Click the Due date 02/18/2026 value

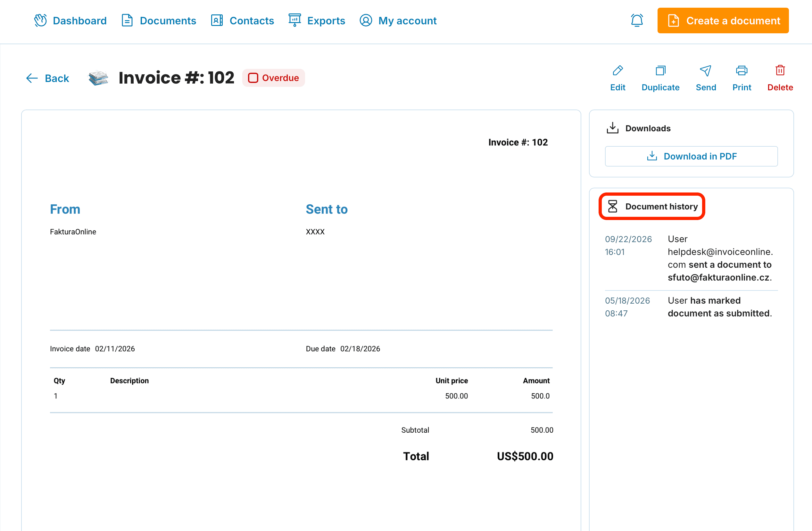[x=360, y=349]
